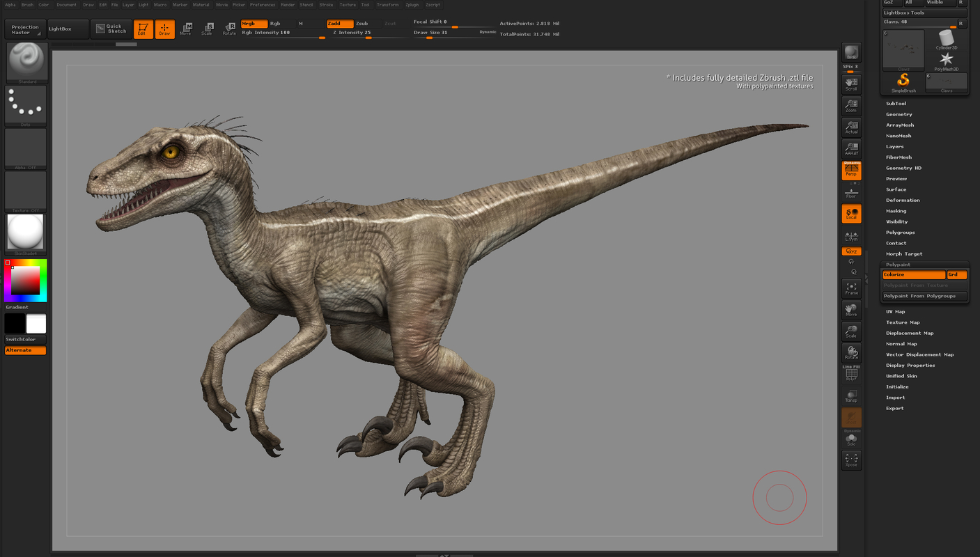The image size is (980, 557).
Task: Click the BPR render icon
Action: pos(850,52)
